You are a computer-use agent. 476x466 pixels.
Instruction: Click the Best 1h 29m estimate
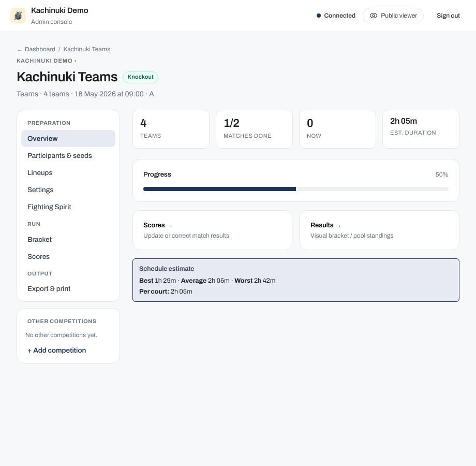(158, 281)
